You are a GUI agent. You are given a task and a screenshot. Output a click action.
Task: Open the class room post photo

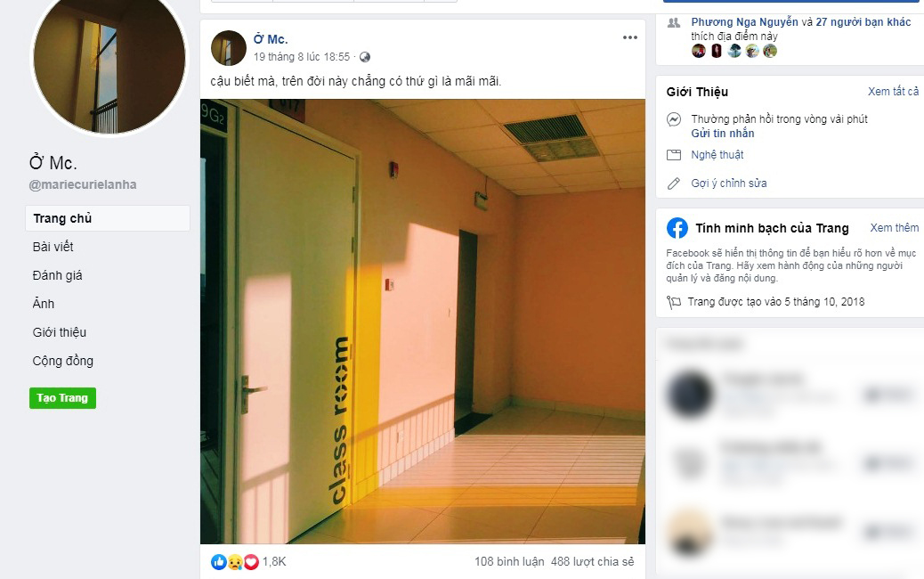coord(423,322)
